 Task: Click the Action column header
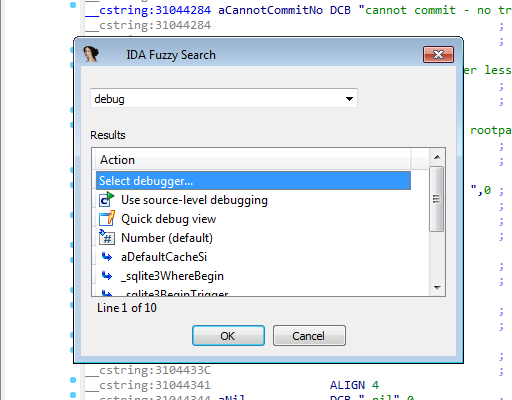point(253,160)
